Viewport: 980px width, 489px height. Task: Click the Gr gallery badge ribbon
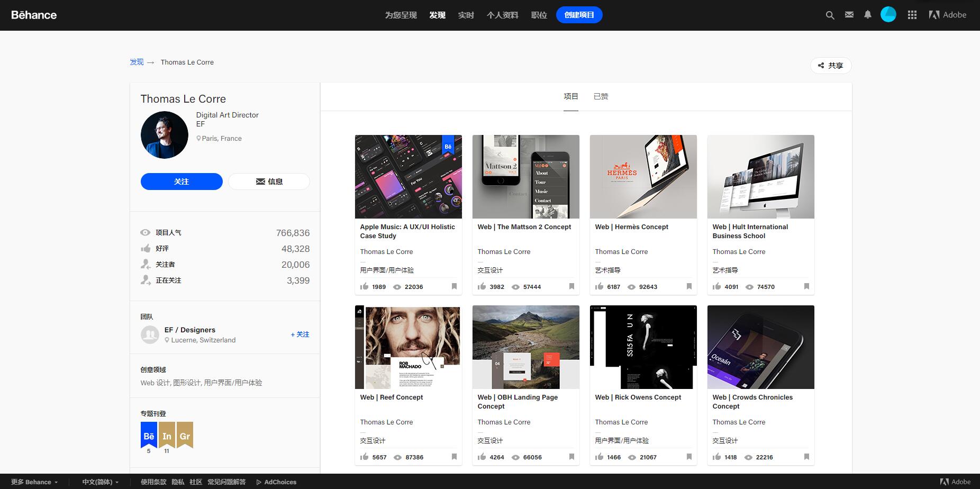tap(185, 435)
